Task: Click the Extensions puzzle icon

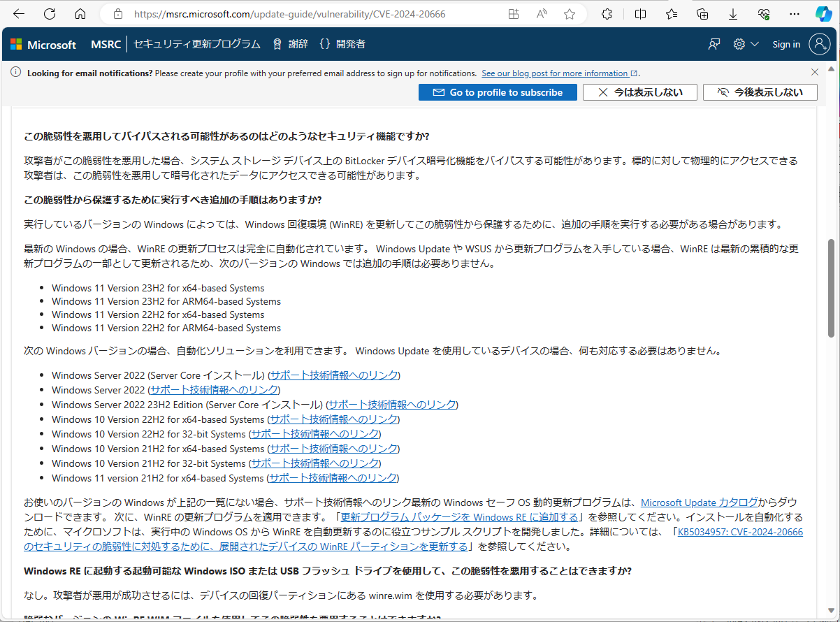Action: coord(606,13)
